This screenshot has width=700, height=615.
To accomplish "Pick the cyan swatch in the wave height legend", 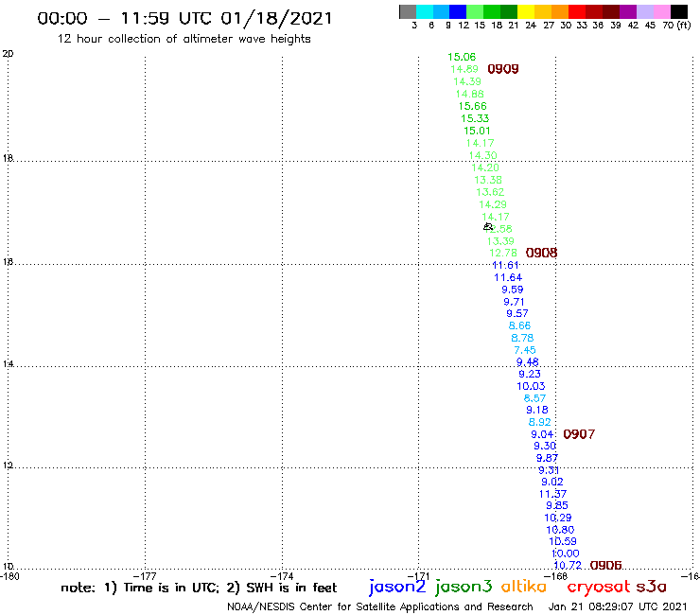I will pos(425,11).
